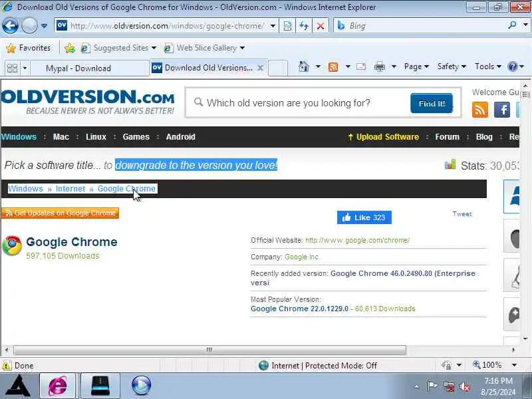Open the Suggested Sites dropdown
Screen dimensions: 532x399
pyautogui.click(x=118, y=48)
